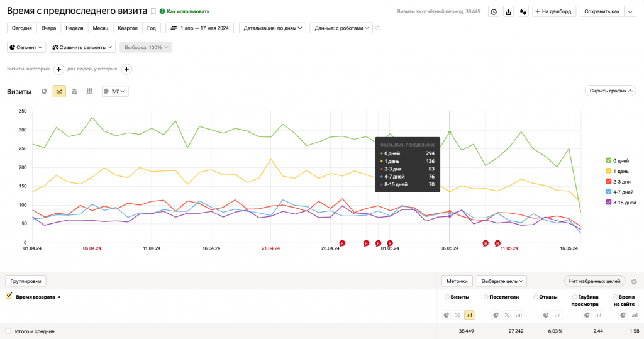Image resolution: width=644 pixels, height=339 pixels.
Task: Open the date range 1 апр — 17 мая 2024
Action: tap(200, 28)
